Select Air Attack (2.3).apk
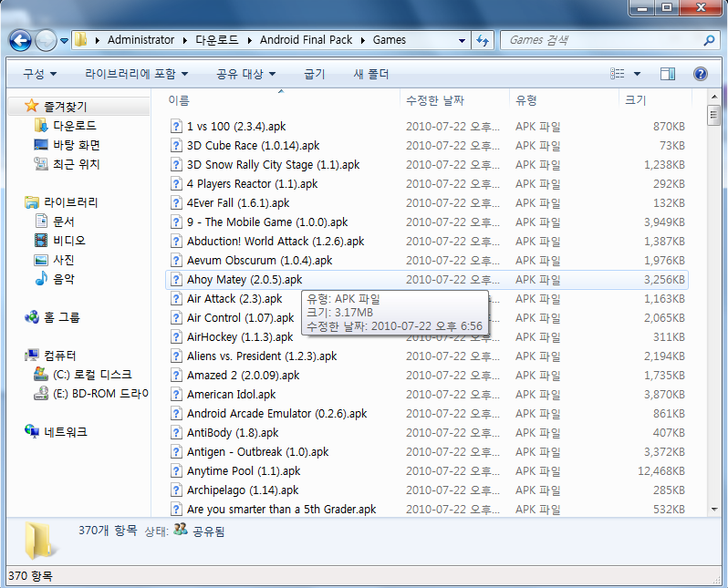 click(234, 298)
